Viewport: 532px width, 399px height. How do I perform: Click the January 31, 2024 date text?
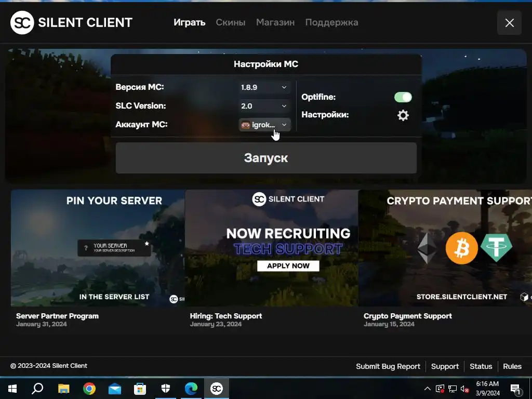click(x=42, y=324)
